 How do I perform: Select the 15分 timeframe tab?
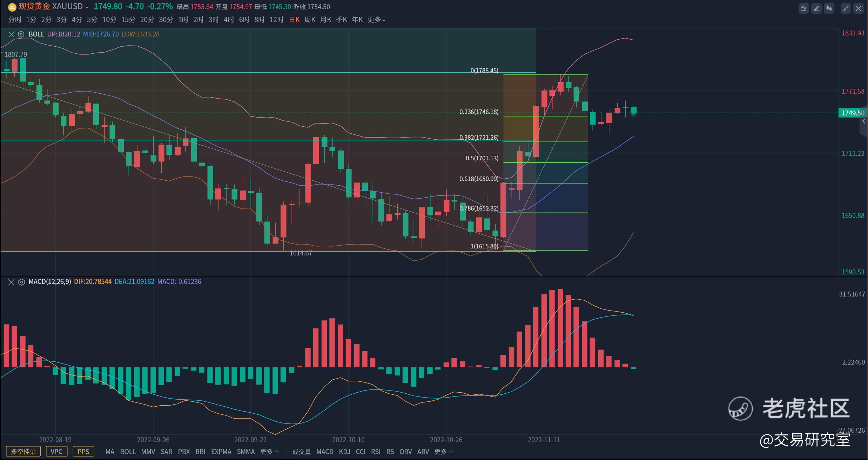tap(128, 20)
